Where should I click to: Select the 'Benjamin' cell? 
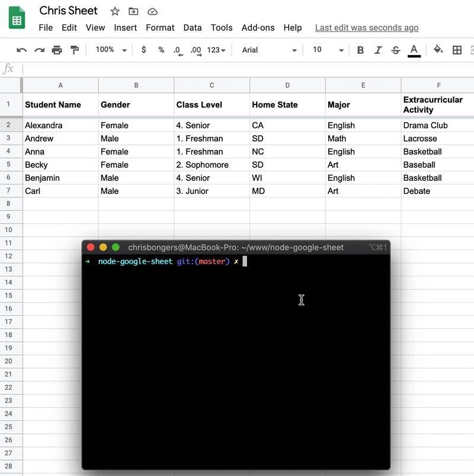(60, 178)
